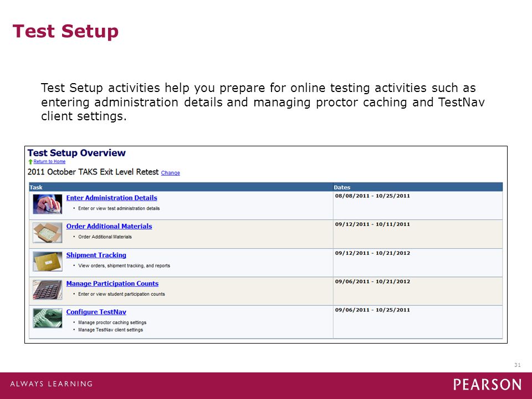Click the ALWAYS LEARNING footer text

pyautogui.click(x=51, y=384)
